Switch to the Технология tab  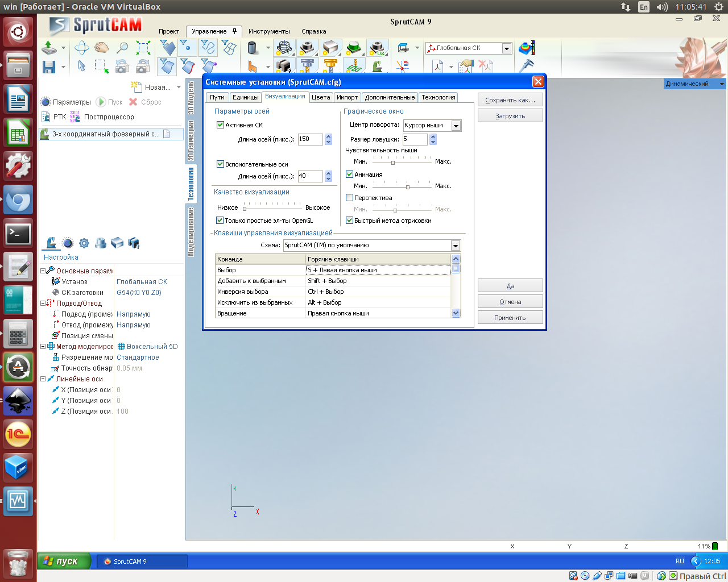click(439, 97)
